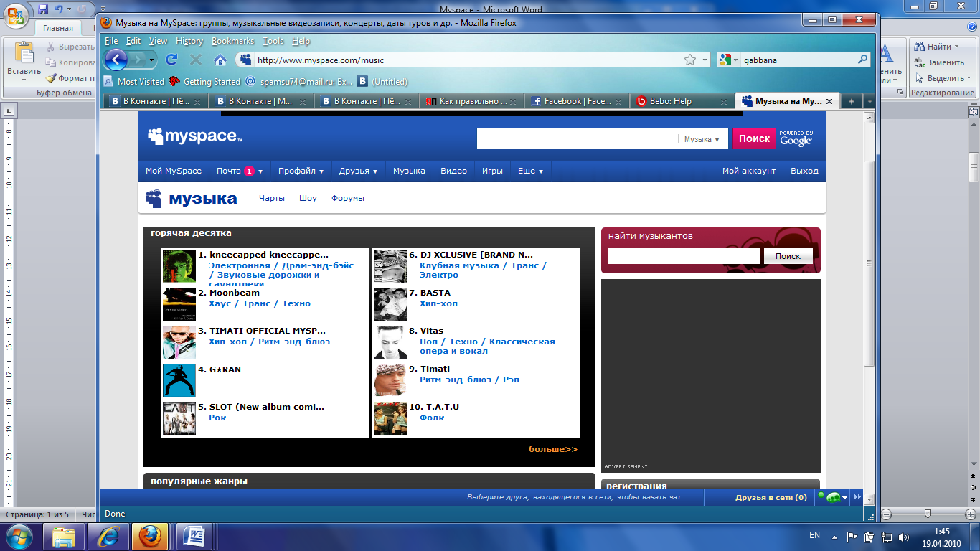Close the first В Контакте tab

click(x=199, y=102)
